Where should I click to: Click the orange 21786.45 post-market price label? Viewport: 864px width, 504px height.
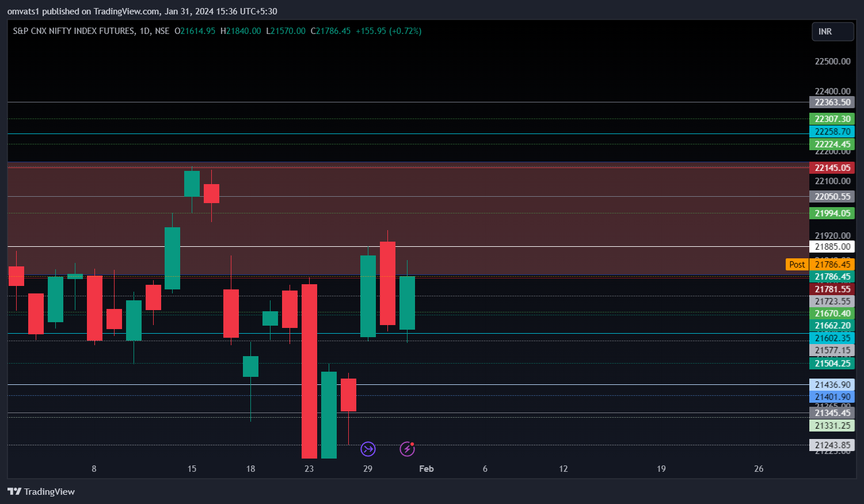[x=832, y=265]
